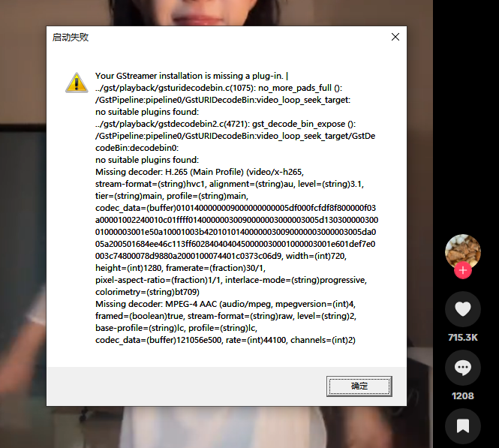The image size is (499, 448).
Task: Click the yellow warning triangle icon
Action: [x=77, y=83]
